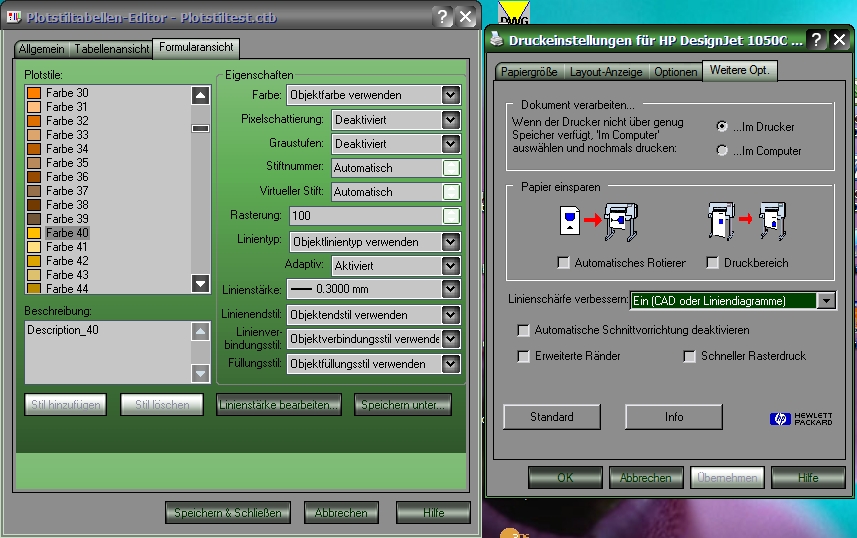Select plot style Farbe 43

pyautogui.click(x=67, y=275)
